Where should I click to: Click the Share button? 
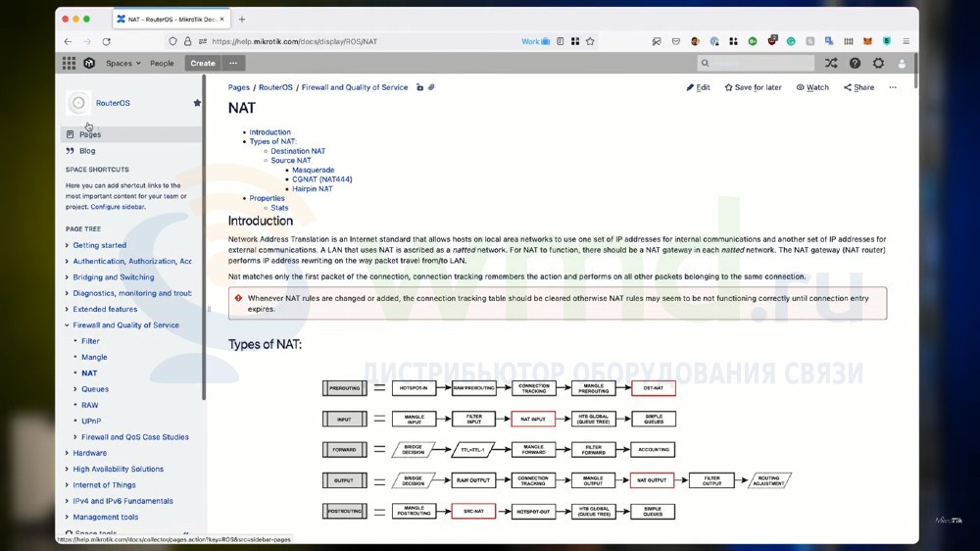click(x=859, y=87)
